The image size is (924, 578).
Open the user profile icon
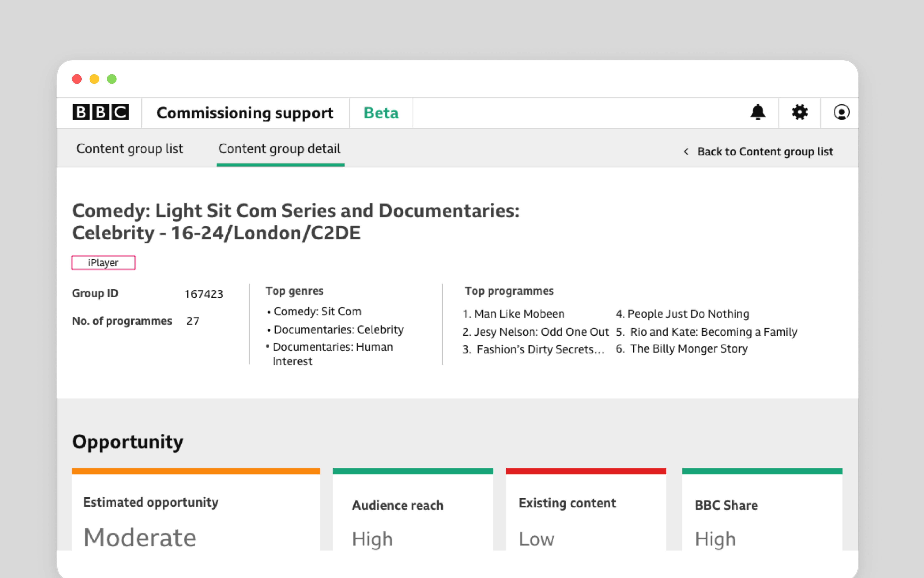[841, 112]
